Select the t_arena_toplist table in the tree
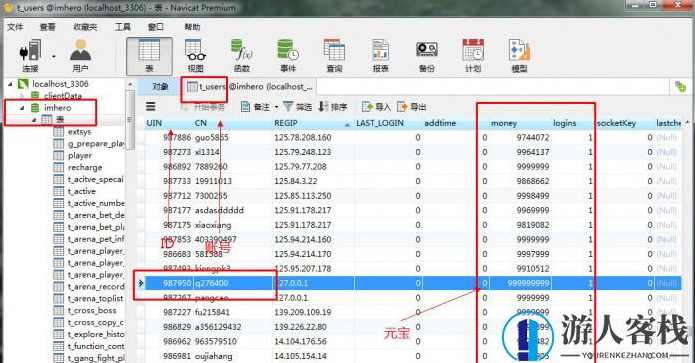Viewport: 695px width, 363px height. [95, 299]
